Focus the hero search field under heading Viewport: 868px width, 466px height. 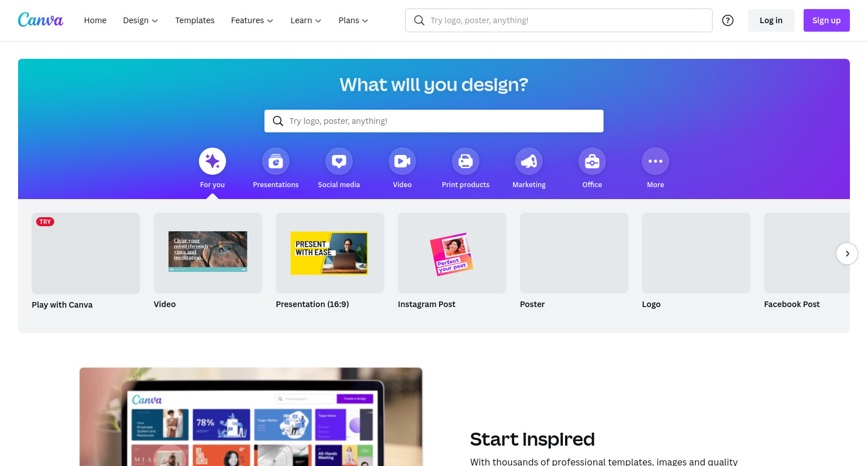tap(434, 121)
